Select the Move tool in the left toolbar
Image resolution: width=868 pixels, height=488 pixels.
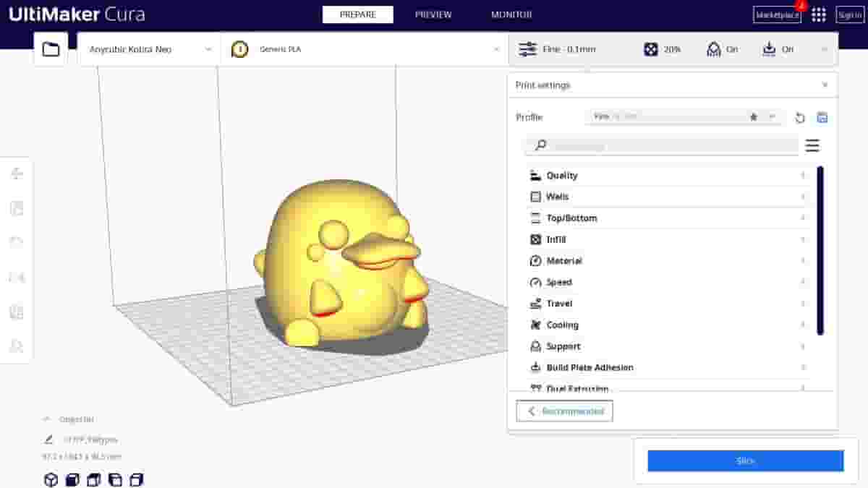[16, 173]
